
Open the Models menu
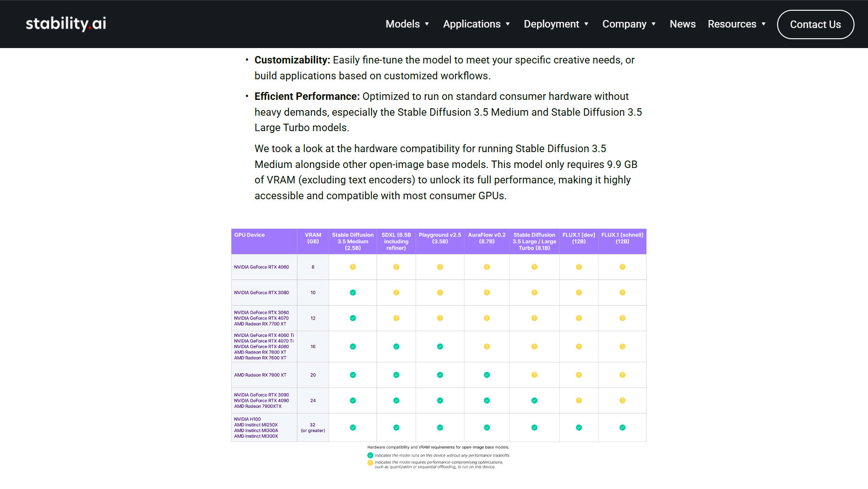coord(407,24)
